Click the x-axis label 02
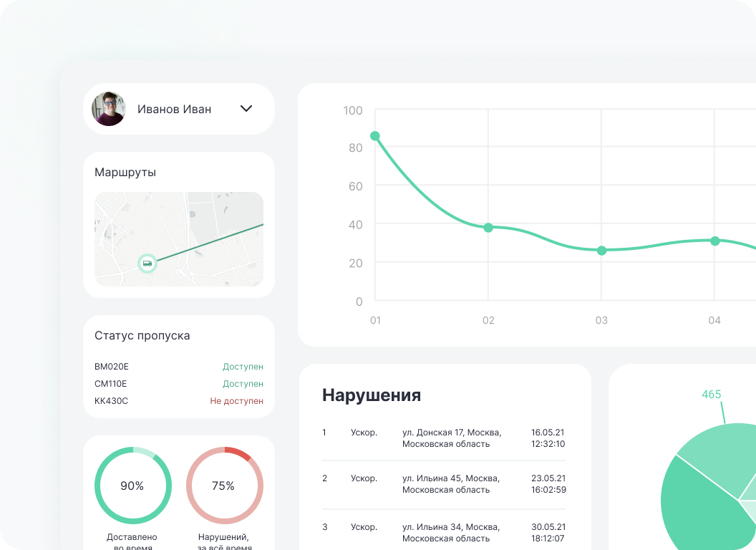 pos(488,320)
